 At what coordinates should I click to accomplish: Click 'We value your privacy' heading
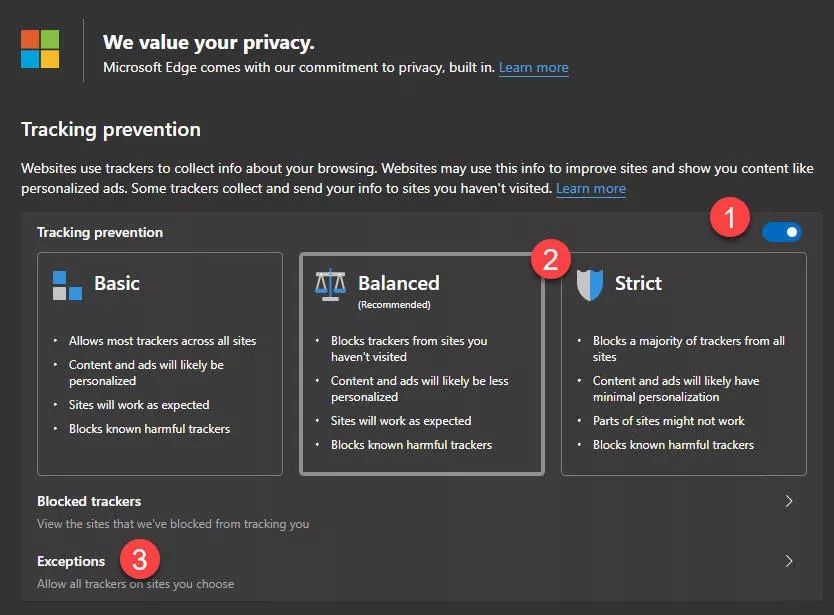[209, 42]
